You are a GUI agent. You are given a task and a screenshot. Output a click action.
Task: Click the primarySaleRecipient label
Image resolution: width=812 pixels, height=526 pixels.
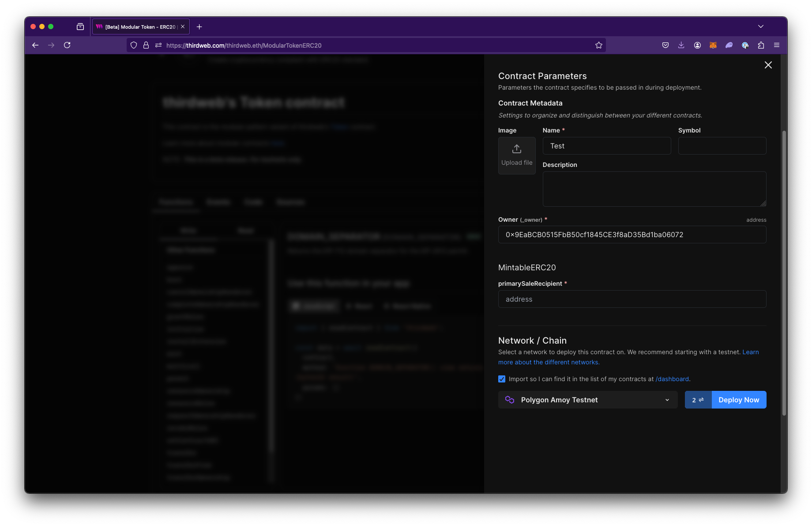pyautogui.click(x=530, y=284)
